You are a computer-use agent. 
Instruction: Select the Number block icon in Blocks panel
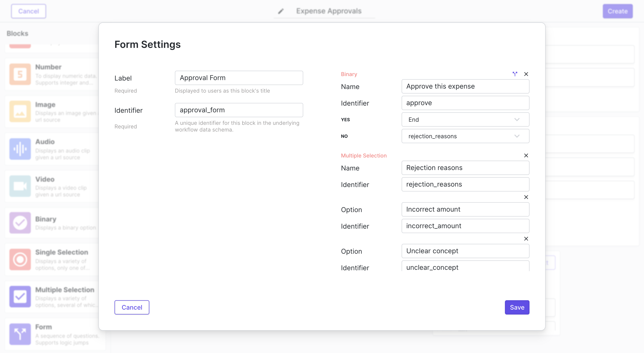click(x=20, y=74)
